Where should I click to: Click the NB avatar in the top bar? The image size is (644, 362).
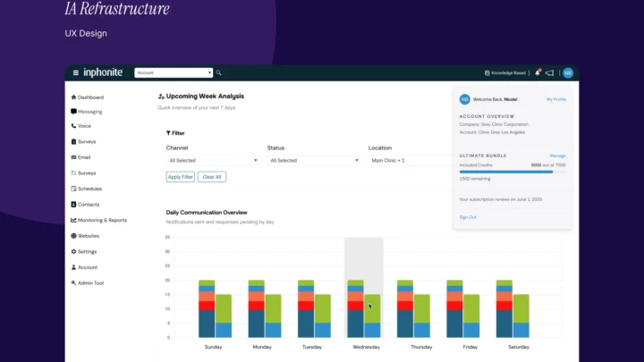(x=568, y=73)
